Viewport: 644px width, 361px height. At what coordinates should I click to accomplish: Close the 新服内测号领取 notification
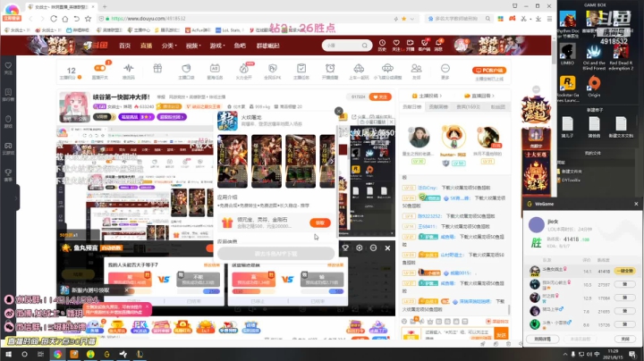[126, 290]
